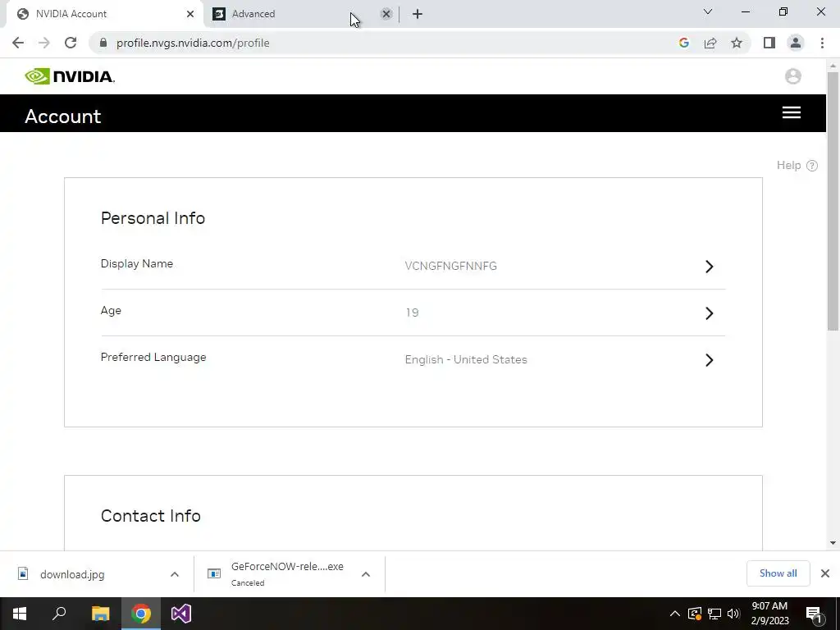Viewport: 840px width, 630px height.
Task: Open the notification center icon
Action: 814,614
